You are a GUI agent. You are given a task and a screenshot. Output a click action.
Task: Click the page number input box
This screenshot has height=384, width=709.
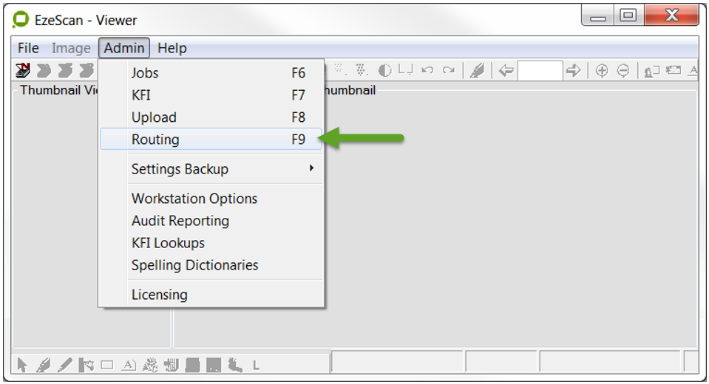pos(540,71)
